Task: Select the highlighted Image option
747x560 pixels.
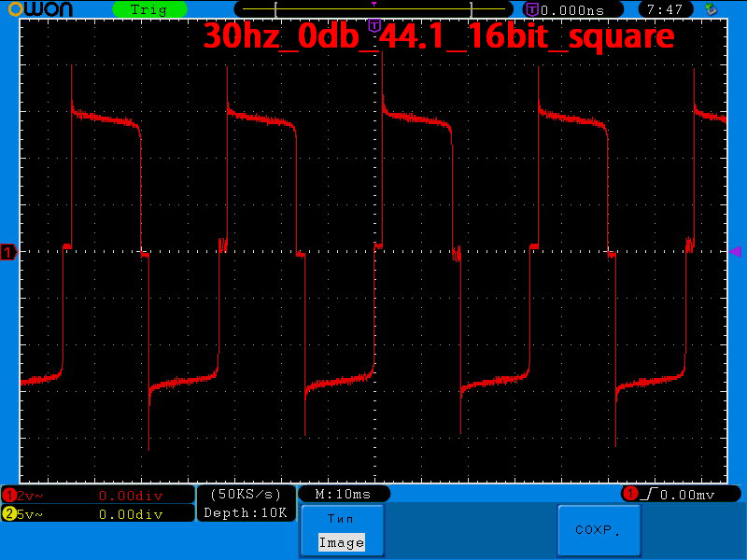Action: tap(342, 542)
